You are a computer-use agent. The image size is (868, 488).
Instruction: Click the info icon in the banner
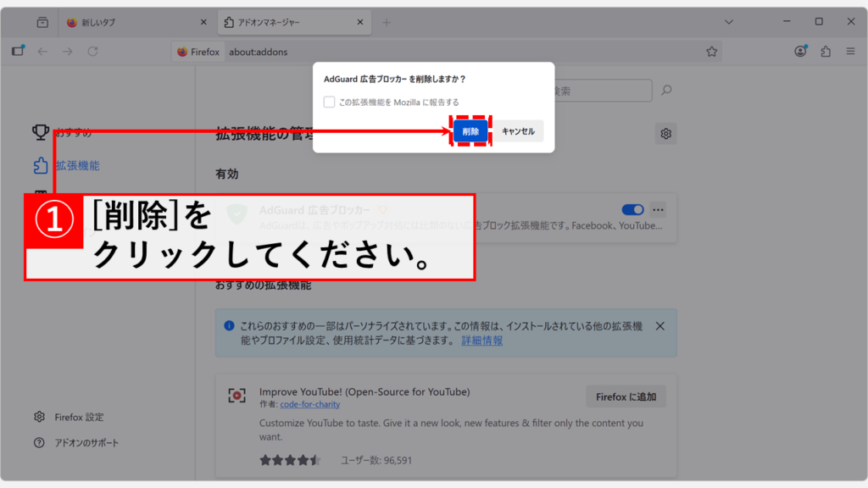pos(229,326)
